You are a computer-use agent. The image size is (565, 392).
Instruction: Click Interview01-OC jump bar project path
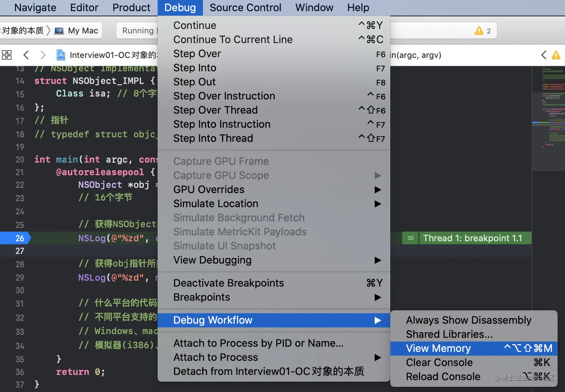[x=113, y=55]
